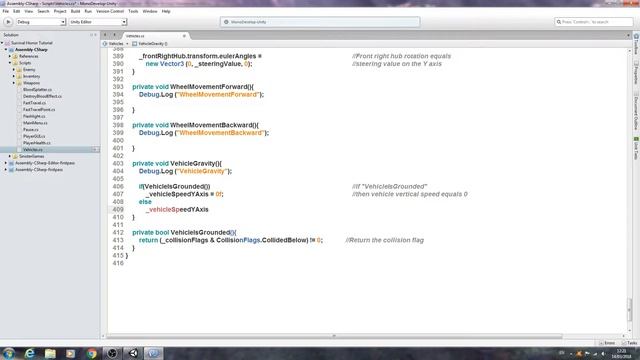Screen dimensions: 640x360
Task: Click the Survival Horror Tutorial solution icon
Action: tap(7, 43)
